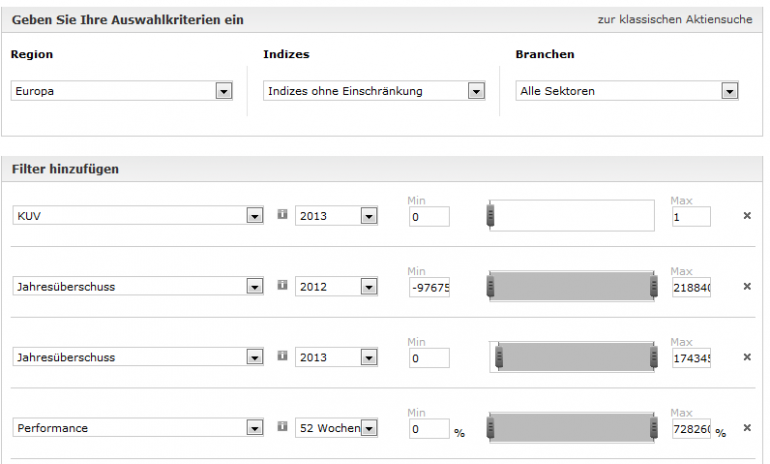Screen dimensions: 770x464
Task: Open the KUV filter type dropdown
Action: click(255, 216)
